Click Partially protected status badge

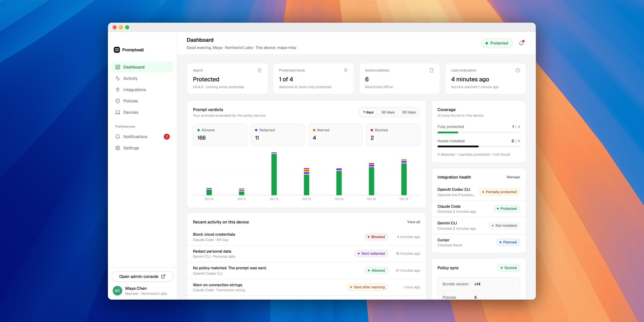[x=499, y=192]
